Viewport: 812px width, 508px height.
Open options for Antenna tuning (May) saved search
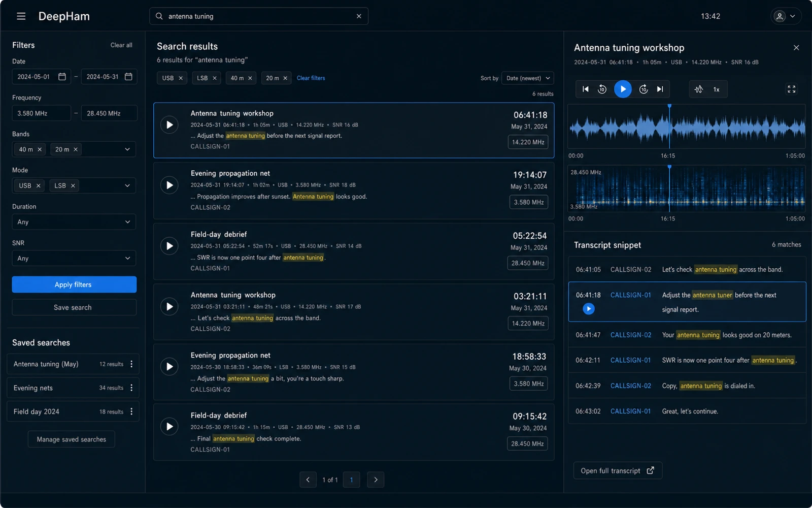[x=131, y=364]
